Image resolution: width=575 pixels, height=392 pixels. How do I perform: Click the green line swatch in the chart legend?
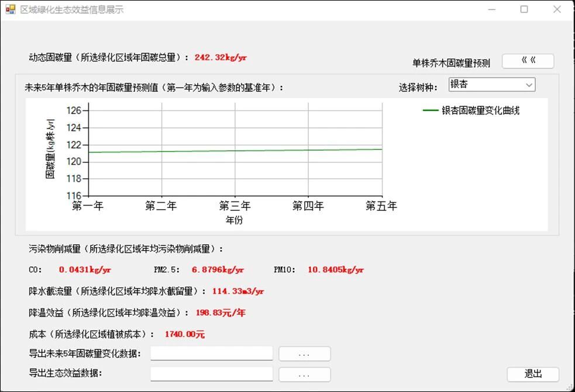pyautogui.click(x=430, y=110)
